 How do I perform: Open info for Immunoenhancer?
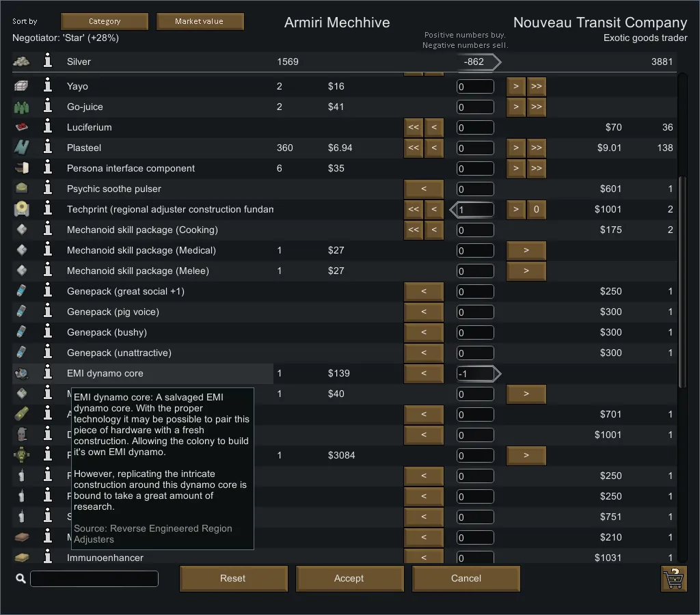point(48,557)
